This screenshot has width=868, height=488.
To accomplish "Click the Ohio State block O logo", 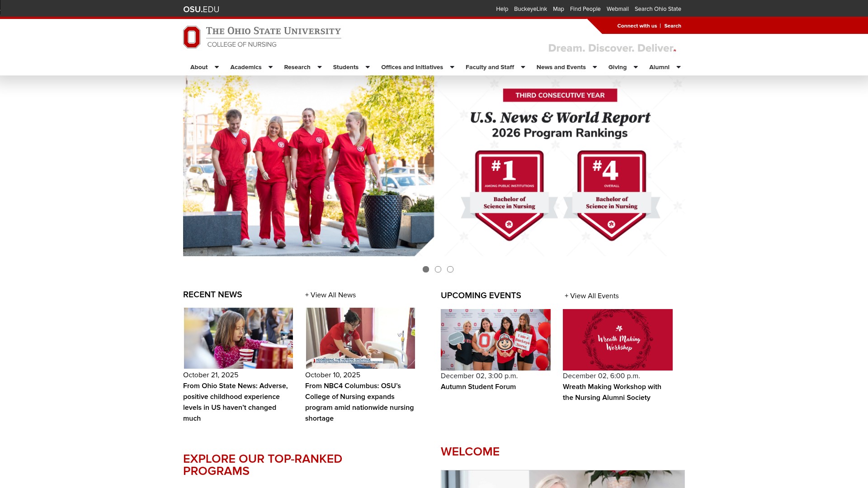I will (192, 37).
